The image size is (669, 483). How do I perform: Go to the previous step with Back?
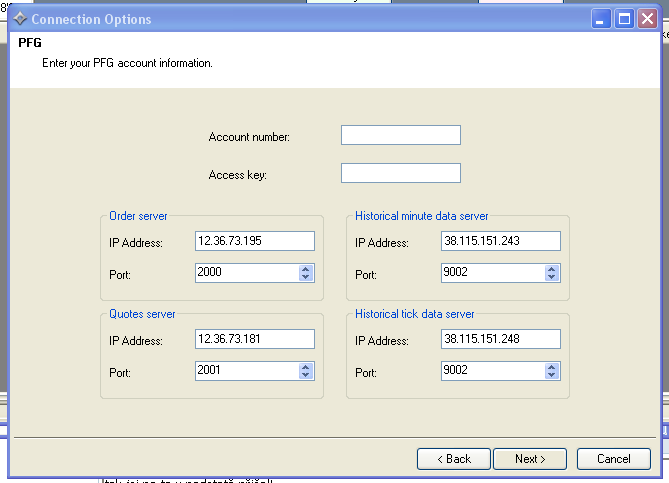point(452,459)
